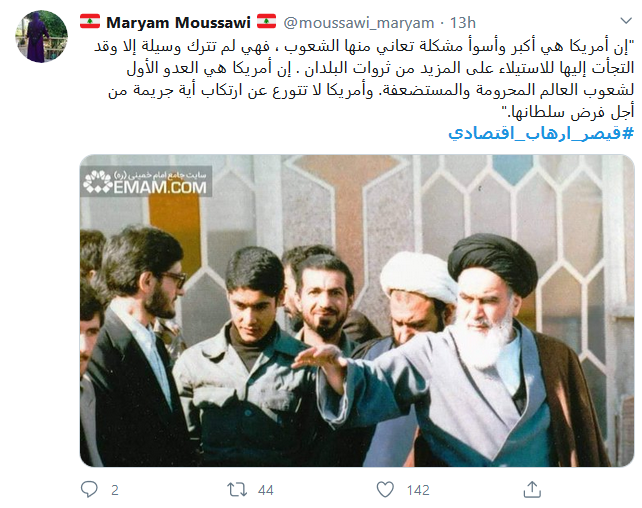
Task: Like the tweet with the heart icon
Action: pos(385,490)
